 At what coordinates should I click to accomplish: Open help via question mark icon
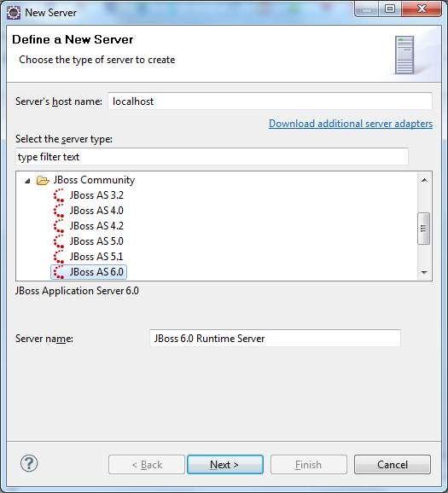pyautogui.click(x=29, y=463)
